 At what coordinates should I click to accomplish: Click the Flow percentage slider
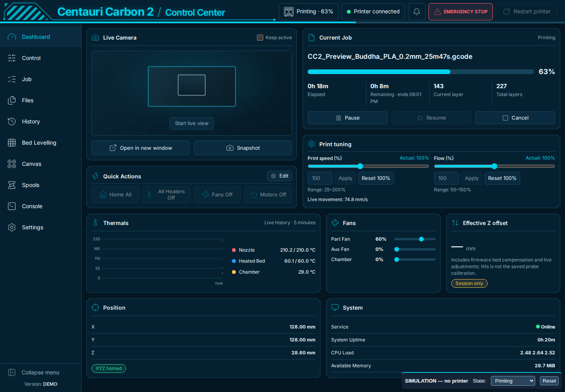click(494, 166)
